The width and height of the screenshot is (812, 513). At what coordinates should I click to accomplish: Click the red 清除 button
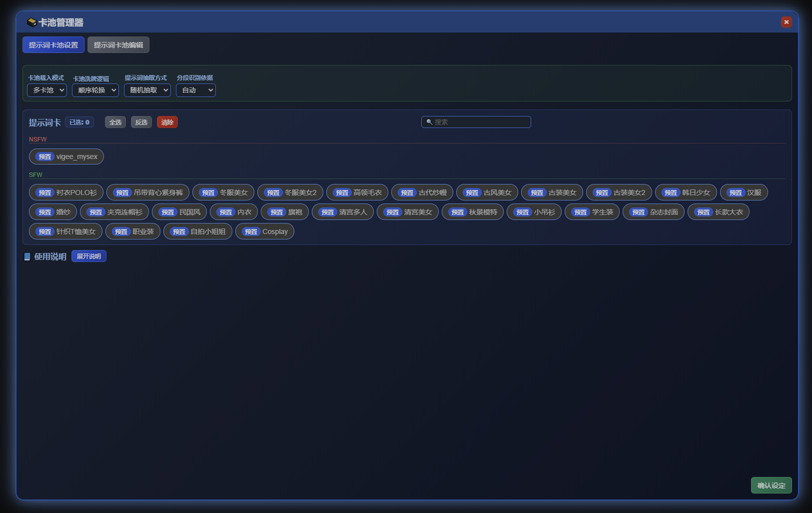167,122
